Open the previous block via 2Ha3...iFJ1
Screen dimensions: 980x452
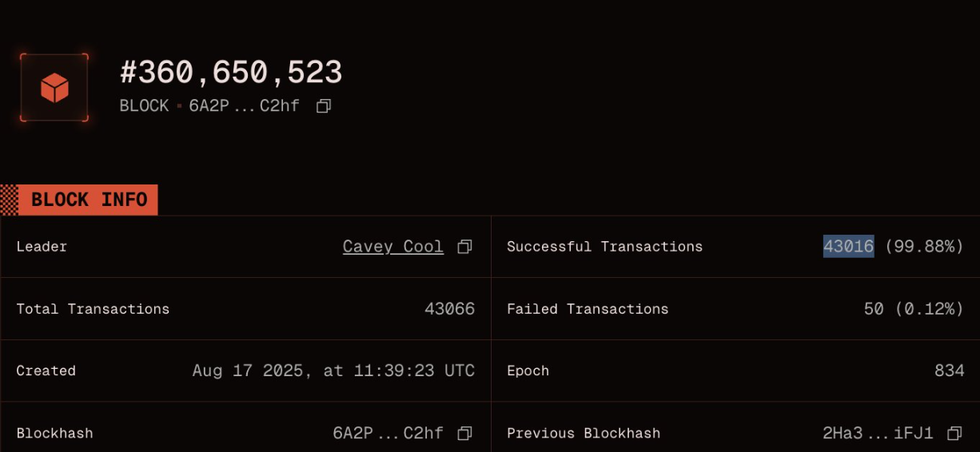(x=878, y=433)
